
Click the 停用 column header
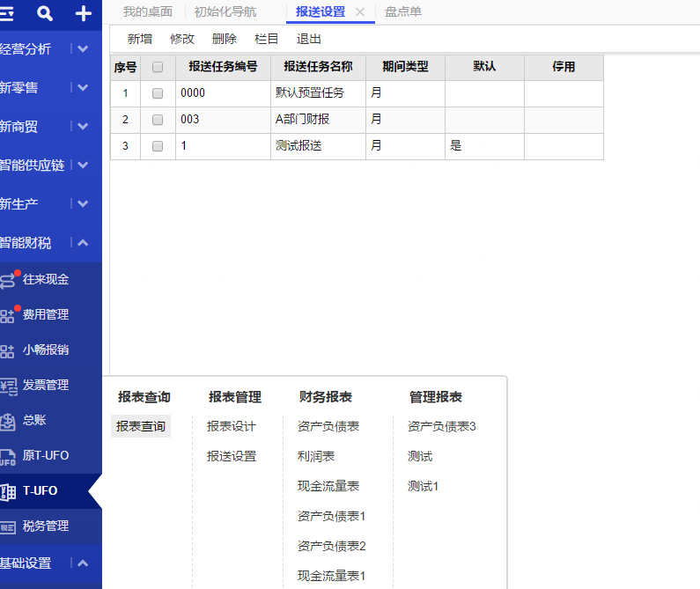pos(564,67)
